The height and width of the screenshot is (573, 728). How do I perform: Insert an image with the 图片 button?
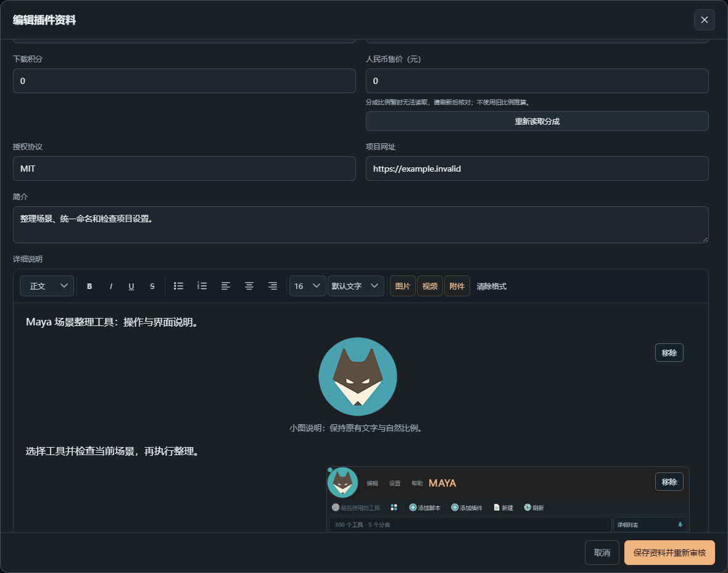[402, 286]
